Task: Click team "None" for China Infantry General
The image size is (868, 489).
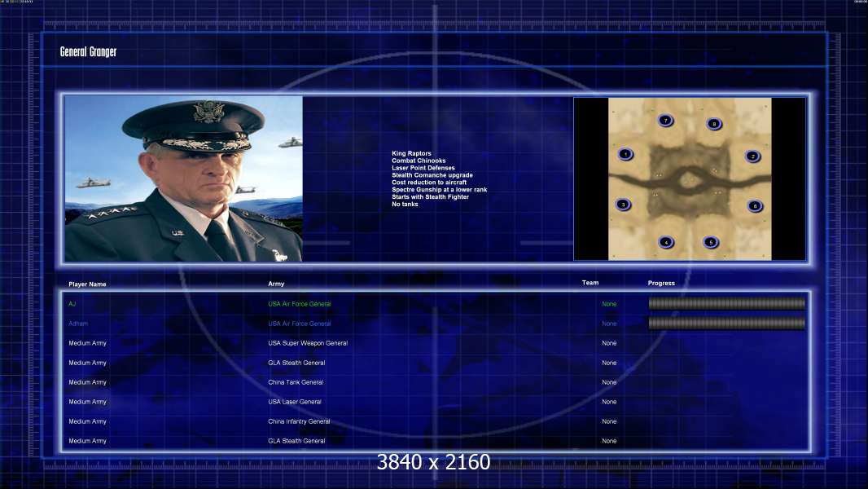Action: click(x=609, y=421)
